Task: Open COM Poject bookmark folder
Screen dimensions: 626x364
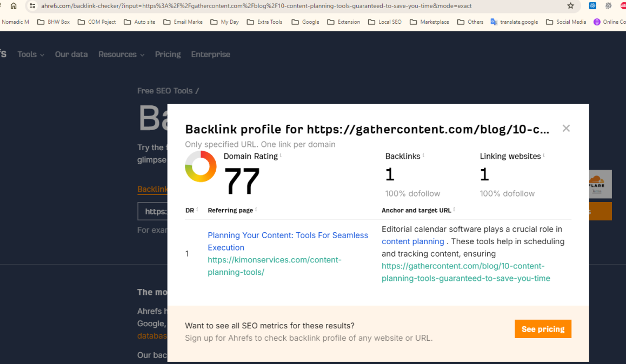Action: pos(97,22)
